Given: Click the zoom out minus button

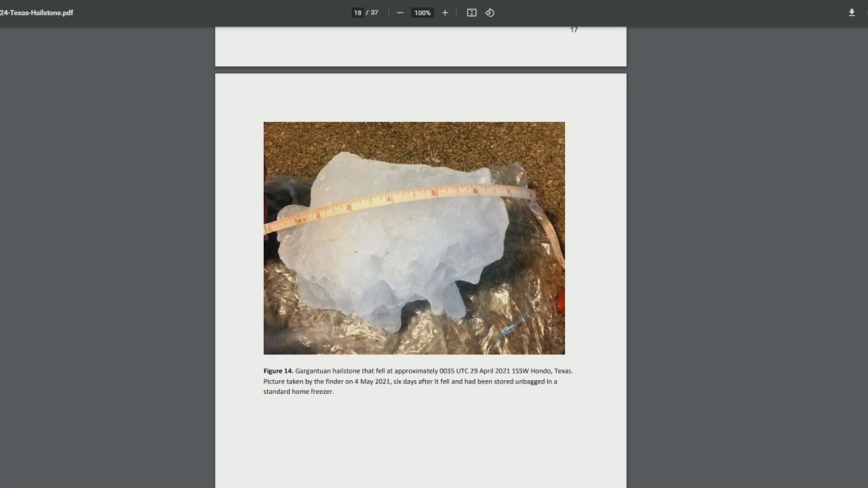Looking at the screenshot, I should pyautogui.click(x=400, y=13).
